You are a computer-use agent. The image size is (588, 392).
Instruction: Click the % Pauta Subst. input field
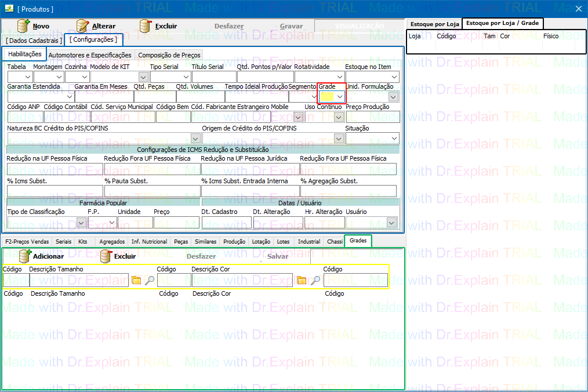(153, 191)
